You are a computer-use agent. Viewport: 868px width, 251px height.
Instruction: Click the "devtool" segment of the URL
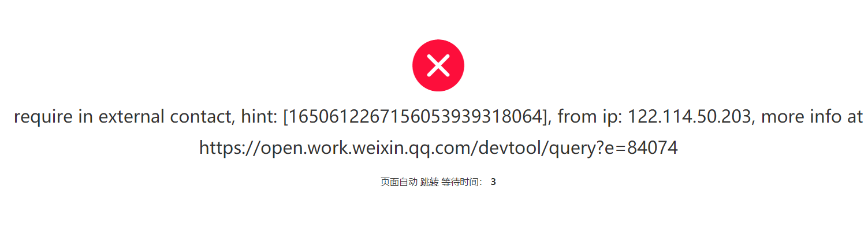coord(509,148)
